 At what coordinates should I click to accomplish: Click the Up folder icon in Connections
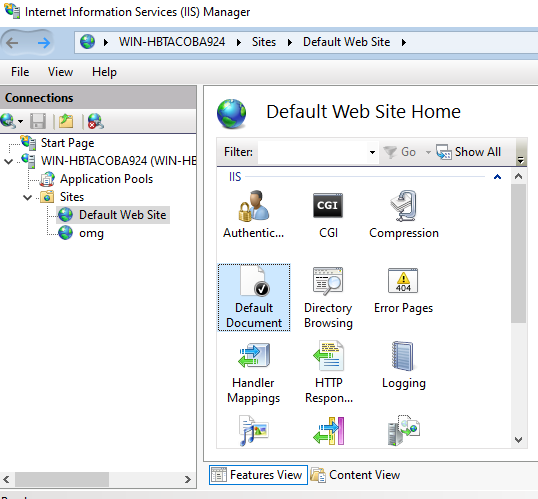66,121
